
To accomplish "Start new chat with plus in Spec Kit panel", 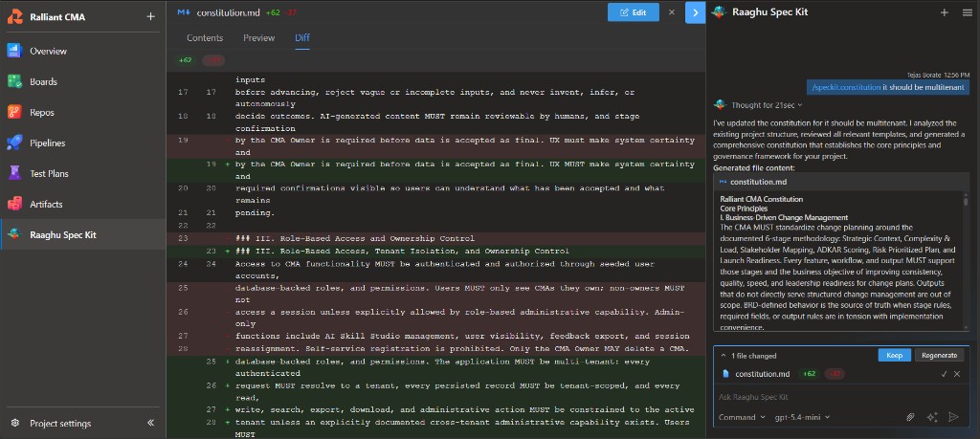I will tap(945, 11).
